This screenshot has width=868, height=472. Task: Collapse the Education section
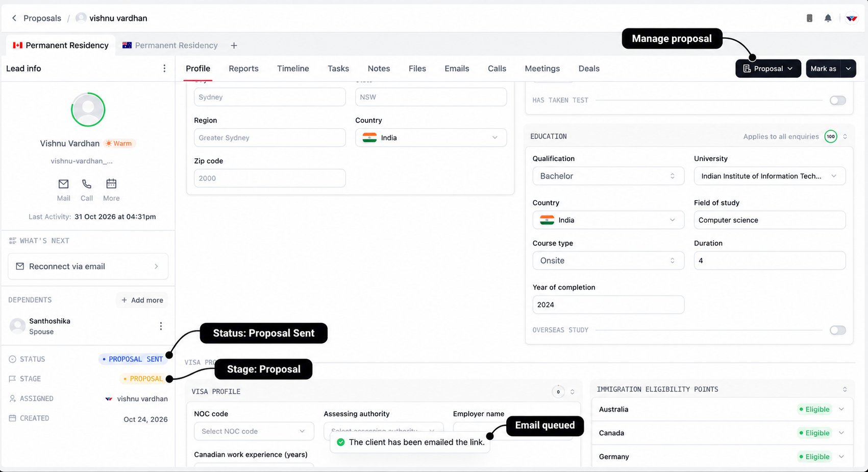845,136
